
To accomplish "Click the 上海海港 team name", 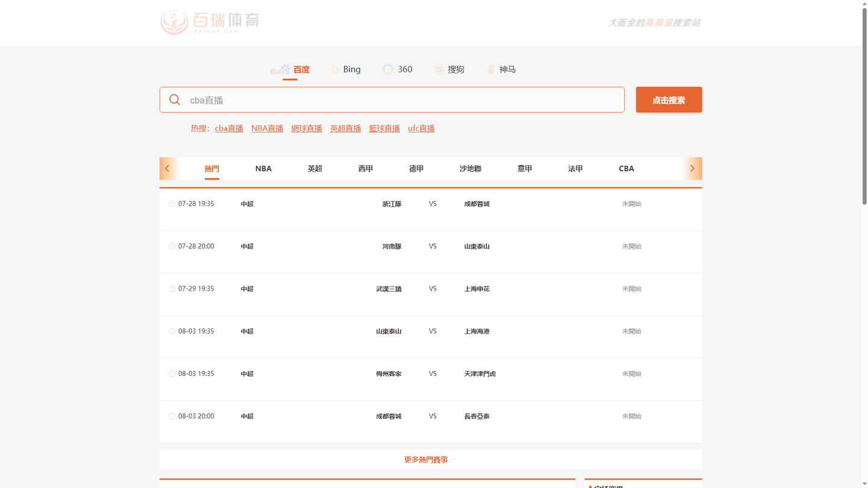I will (x=477, y=331).
